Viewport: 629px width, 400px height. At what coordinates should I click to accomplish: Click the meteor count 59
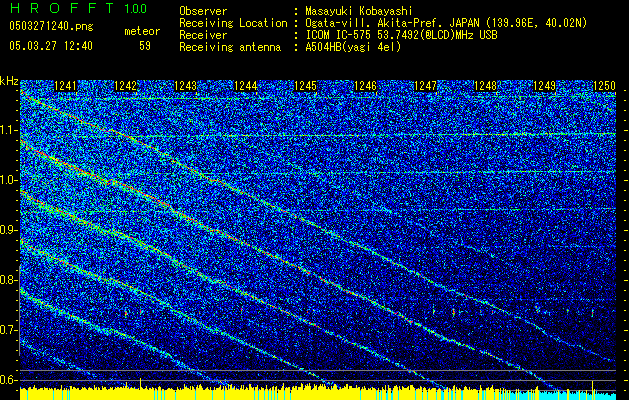coord(145,46)
